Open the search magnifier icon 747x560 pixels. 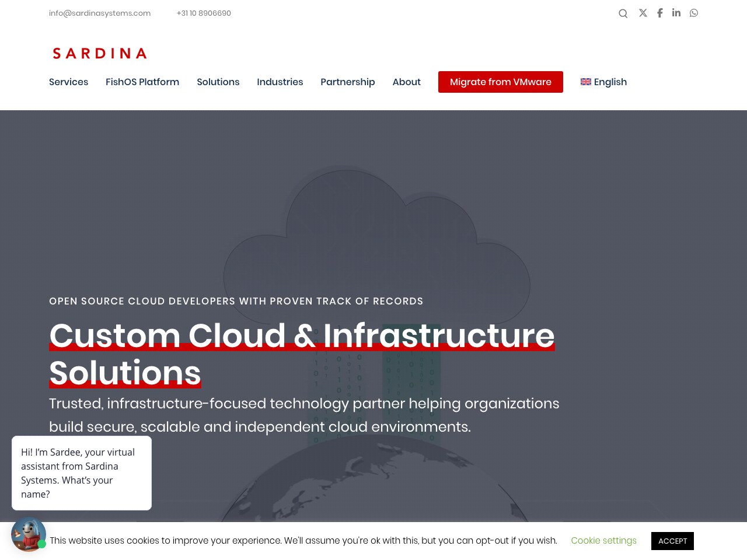click(623, 13)
